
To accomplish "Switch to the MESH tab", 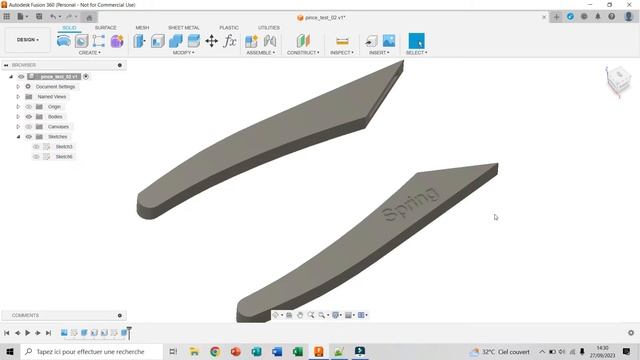I will pos(142,27).
